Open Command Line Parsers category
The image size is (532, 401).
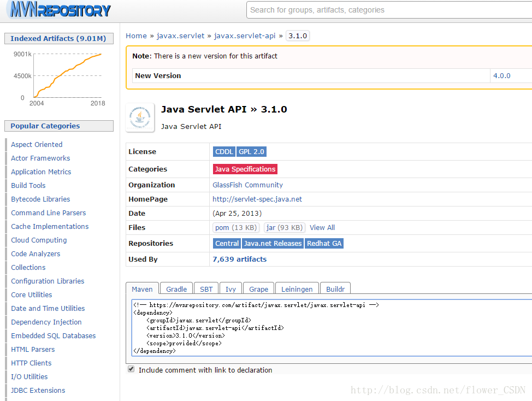click(49, 213)
